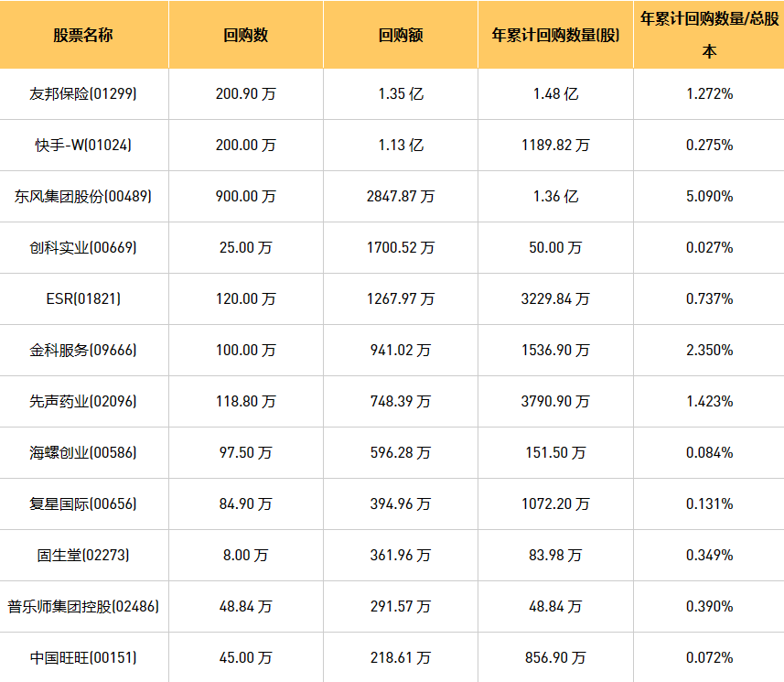Click the 回购数 column header
This screenshot has width=784, height=682.
coord(245,35)
